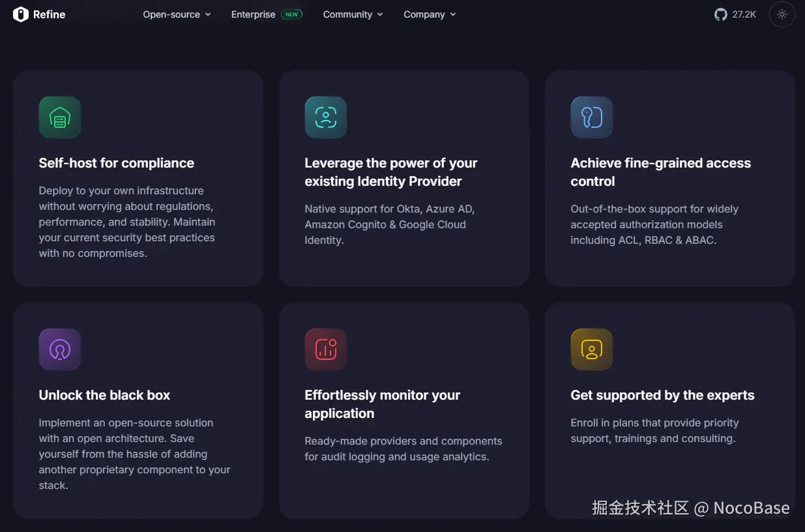
Task: Click 'Deploy to your own infrastructure' description paragraph
Action: tap(126, 222)
